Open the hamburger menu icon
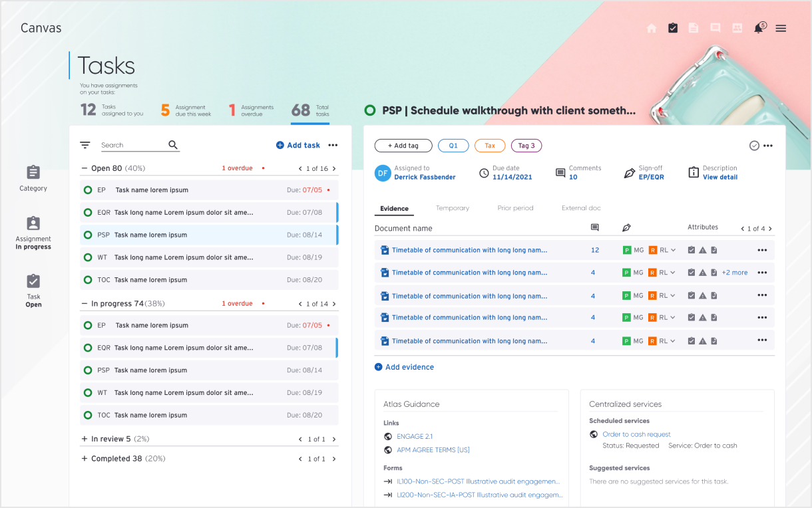The height and width of the screenshot is (508, 812). 781,29
